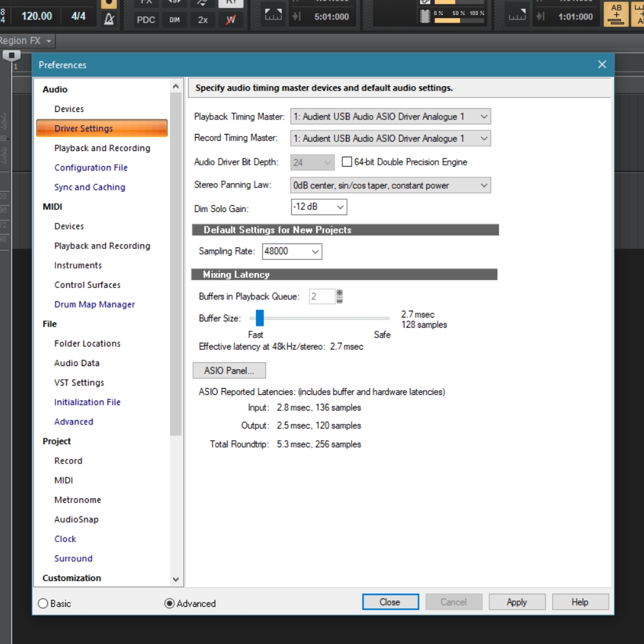Toggle the DIM solo button
Viewport: 644px width, 644px height.
click(x=175, y=19)
